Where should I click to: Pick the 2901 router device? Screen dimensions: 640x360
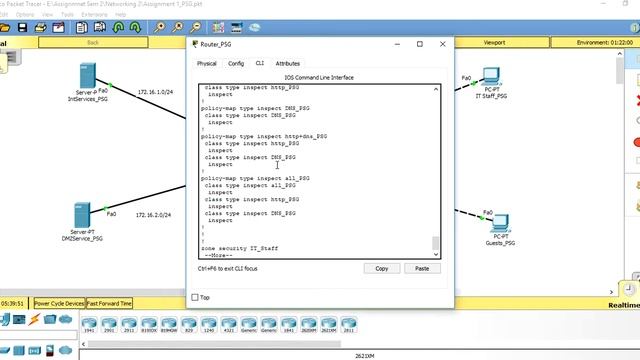tap(109, 324)
